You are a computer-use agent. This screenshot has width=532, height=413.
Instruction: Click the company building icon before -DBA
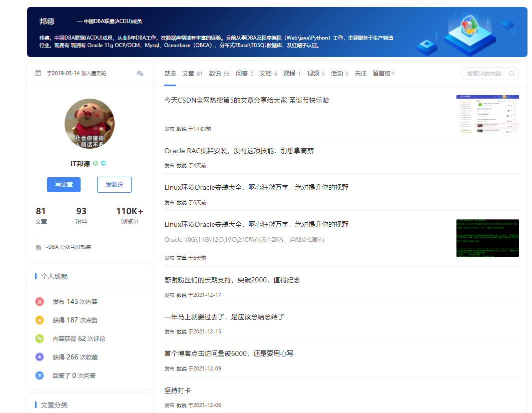tap(39, 247)
